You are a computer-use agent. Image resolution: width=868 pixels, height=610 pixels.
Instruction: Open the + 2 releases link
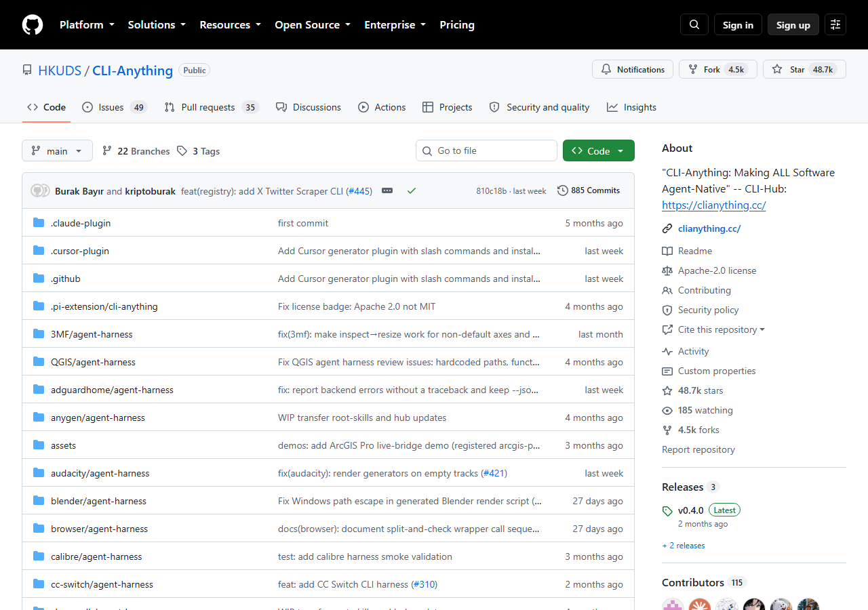pos(684,546)
